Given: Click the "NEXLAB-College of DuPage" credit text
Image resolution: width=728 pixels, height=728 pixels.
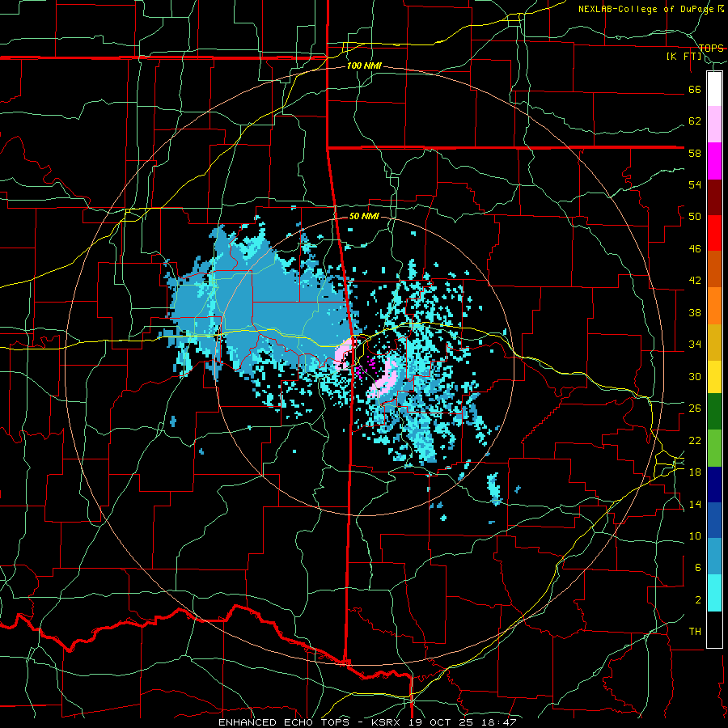Looking at the screenshot, I should tap(645, 9).
